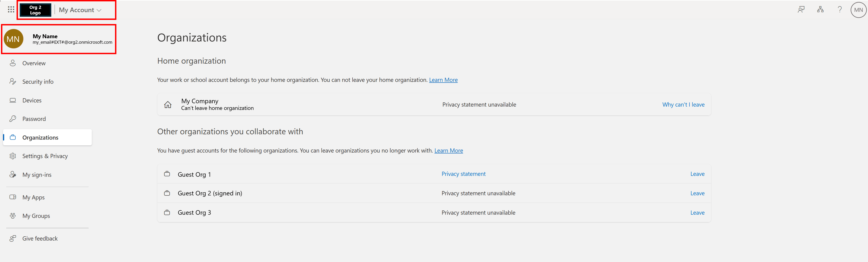
Task: Click Learn More under Other organizations
Action: (x=448, y=151)
